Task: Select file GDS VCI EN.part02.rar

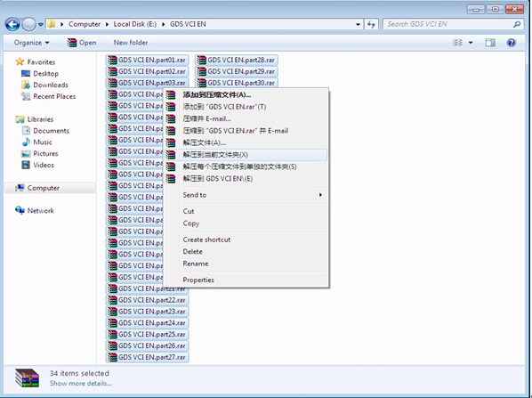Action: (147, 71)
